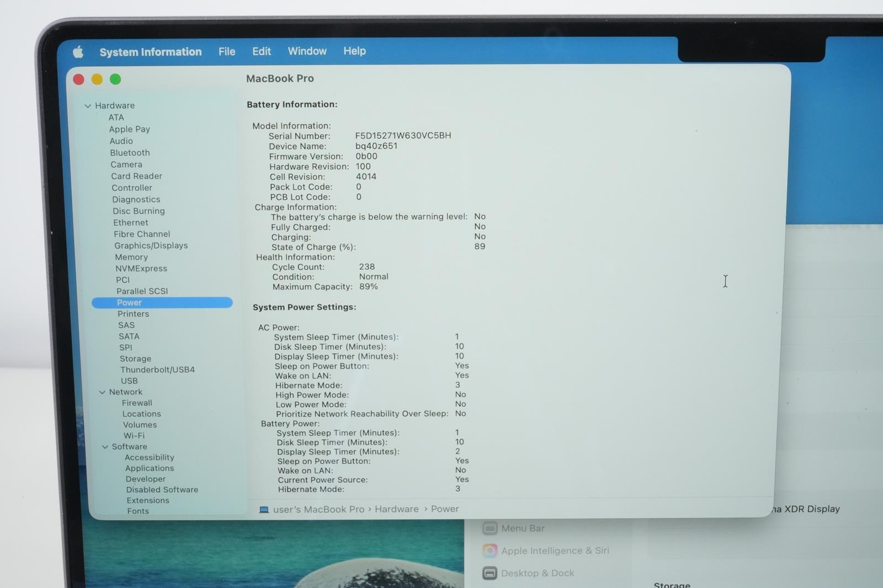883x588 pixels.
Task: Select the Memory item in the sidebar
Action: pos(131,257)
